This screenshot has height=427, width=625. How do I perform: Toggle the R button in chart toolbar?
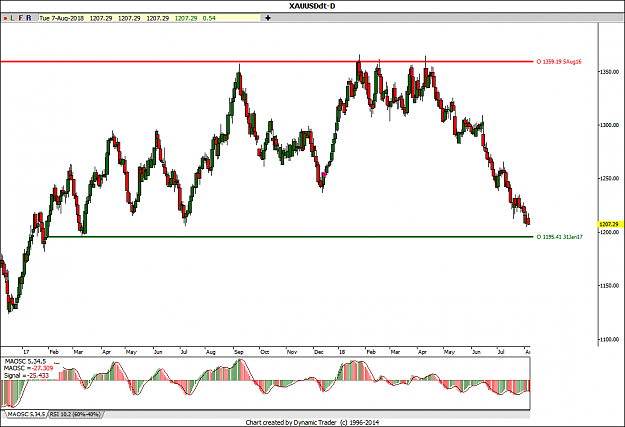coord(29,18)
